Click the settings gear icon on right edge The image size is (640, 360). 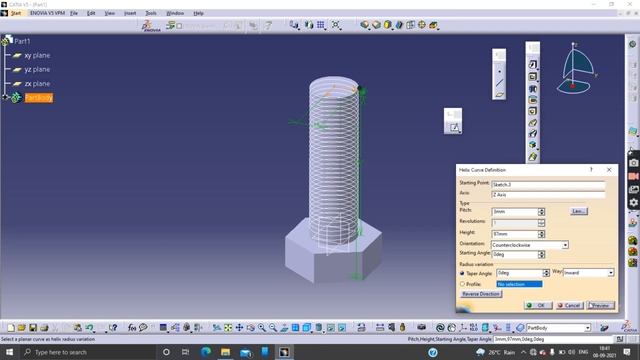pyautogui.click(x=633, y=202)
